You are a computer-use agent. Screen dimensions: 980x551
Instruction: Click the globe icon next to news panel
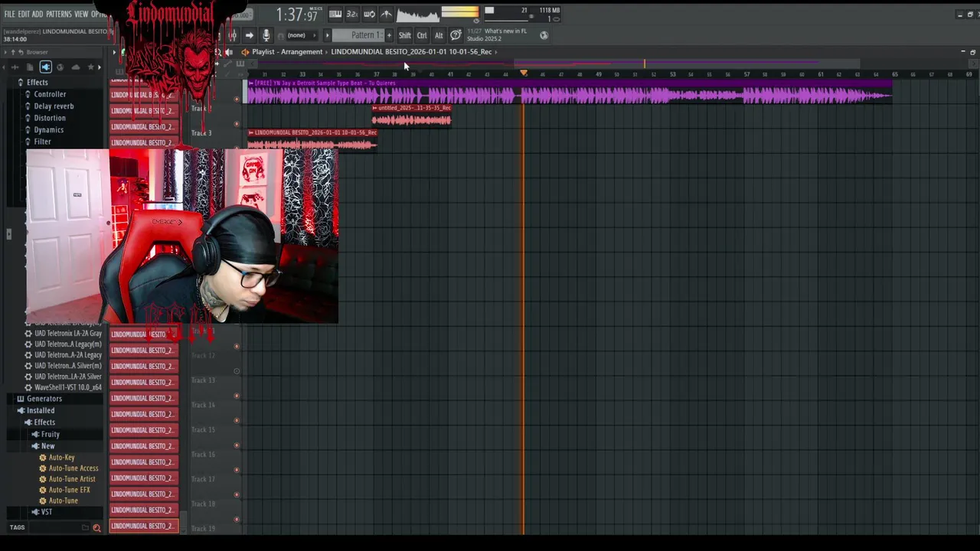(544, 35)
